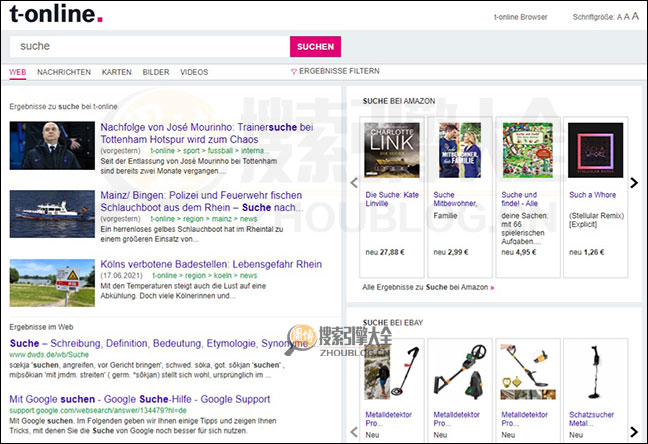Click the Mourinho article thumbnail
The height and width of the screenshot is (444, 648).
coord(52,146)
